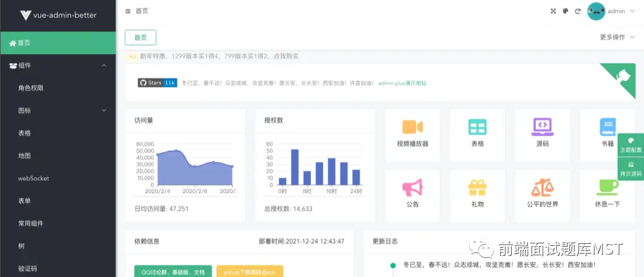Click the 更新日志 panel heading
Image resolution: width=644 pixels, height=277 pixels.
[385, 242]
